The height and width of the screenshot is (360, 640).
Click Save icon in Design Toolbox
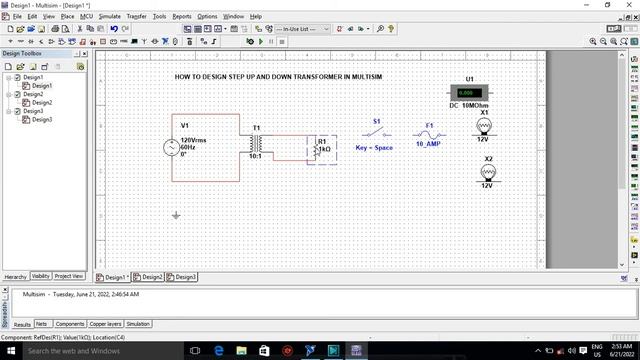pyautogui.click(x=33, y=67)
